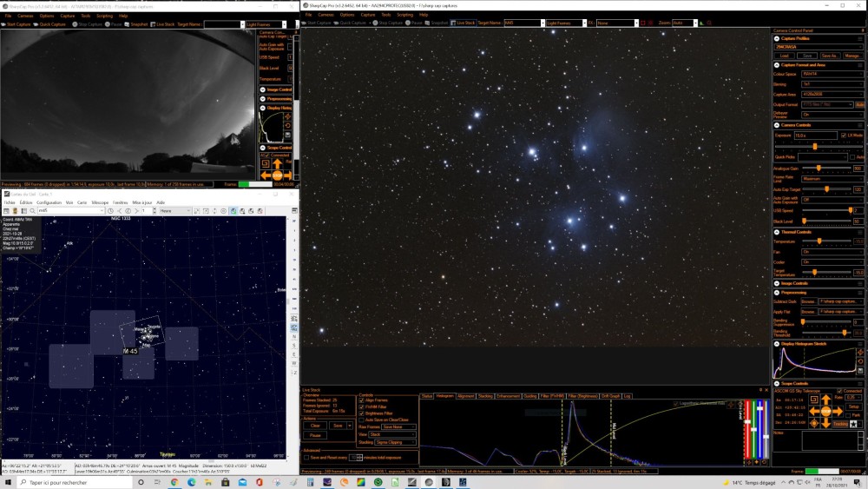
Task: Toggle the LX Mode checkbox
Action: coord(844,135)
